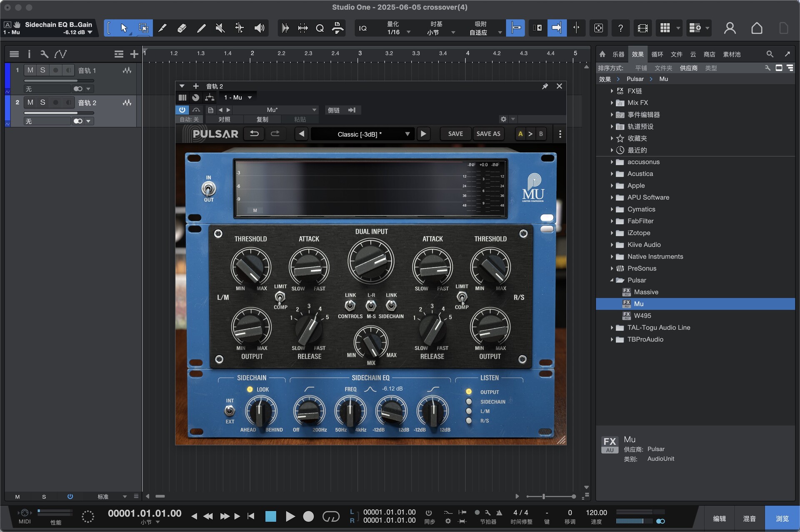Expand the Native Instruments folder
This screenshot has width=800, height=532.
[x=612, y=256]
